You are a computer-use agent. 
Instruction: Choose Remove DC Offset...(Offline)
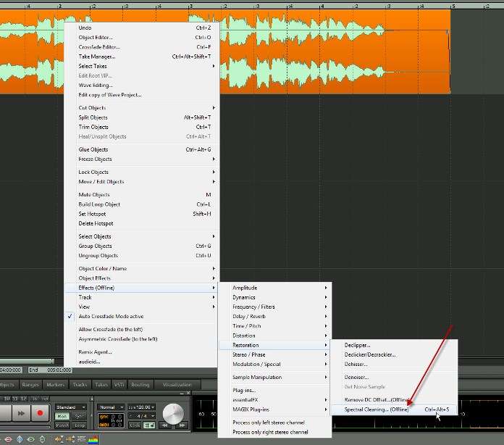coord(394,399)
